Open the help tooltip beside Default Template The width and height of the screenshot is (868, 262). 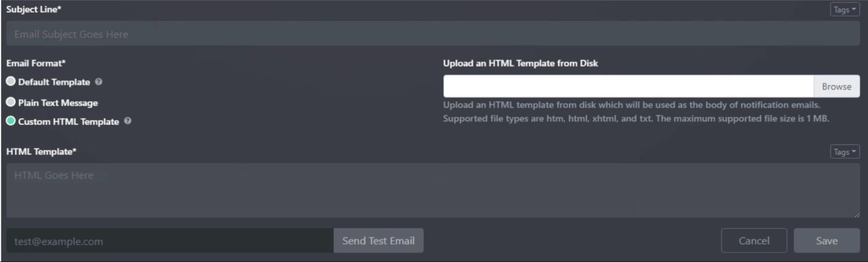(x=99, y=82)
